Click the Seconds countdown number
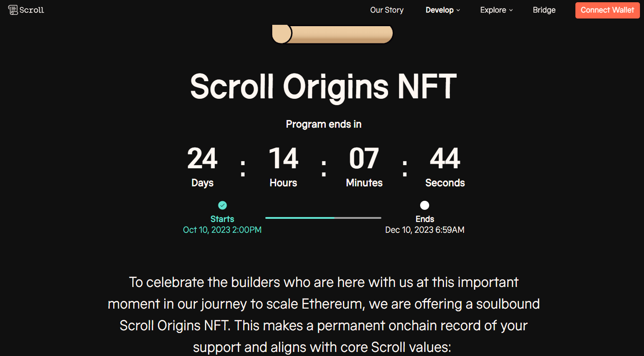644x356 pixels. [445, 159]
